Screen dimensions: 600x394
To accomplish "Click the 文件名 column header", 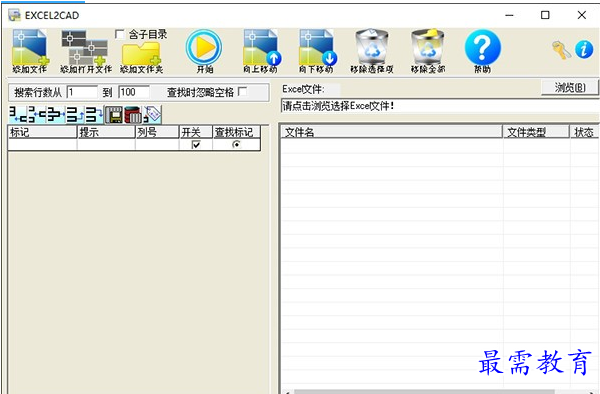I will [391, 132].
